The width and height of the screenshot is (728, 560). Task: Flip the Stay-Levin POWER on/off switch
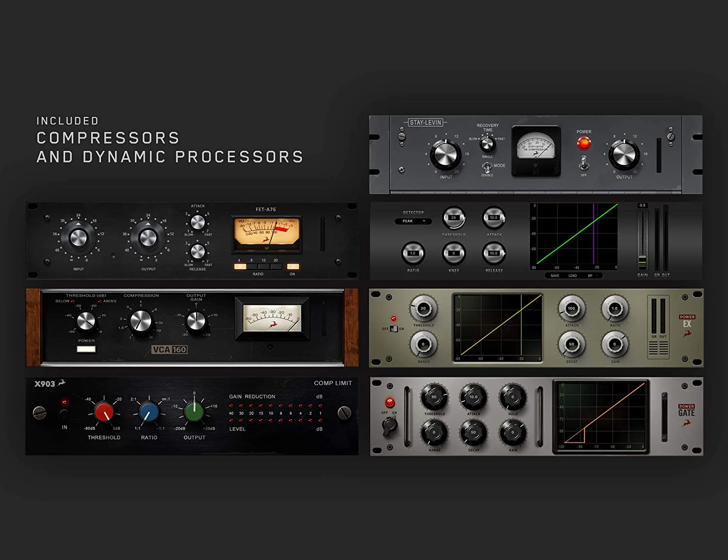[x=584, y=164]
